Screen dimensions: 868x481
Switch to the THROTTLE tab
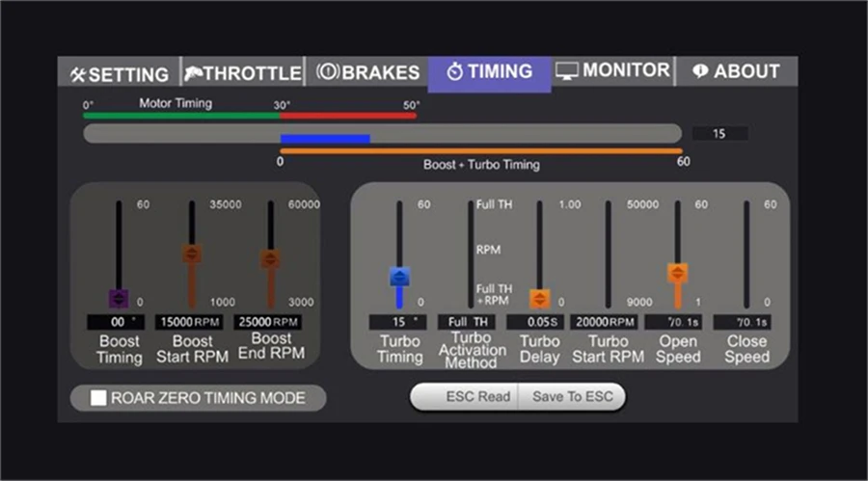tap(243, 73)
